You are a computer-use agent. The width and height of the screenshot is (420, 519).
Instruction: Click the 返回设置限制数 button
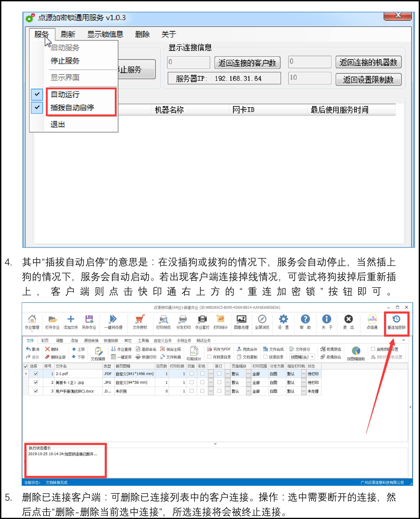click(368, 79)
